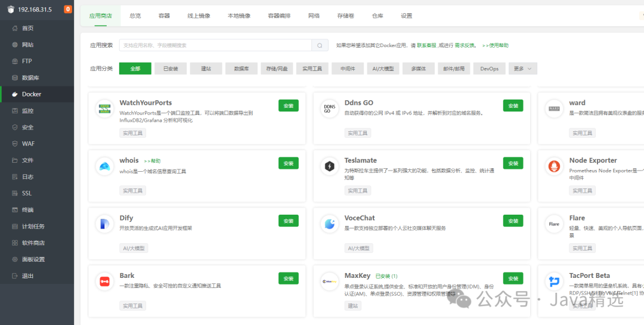Click 安装 for whois
The height and width of the screenshot is (325, 644).
point(289,163)
